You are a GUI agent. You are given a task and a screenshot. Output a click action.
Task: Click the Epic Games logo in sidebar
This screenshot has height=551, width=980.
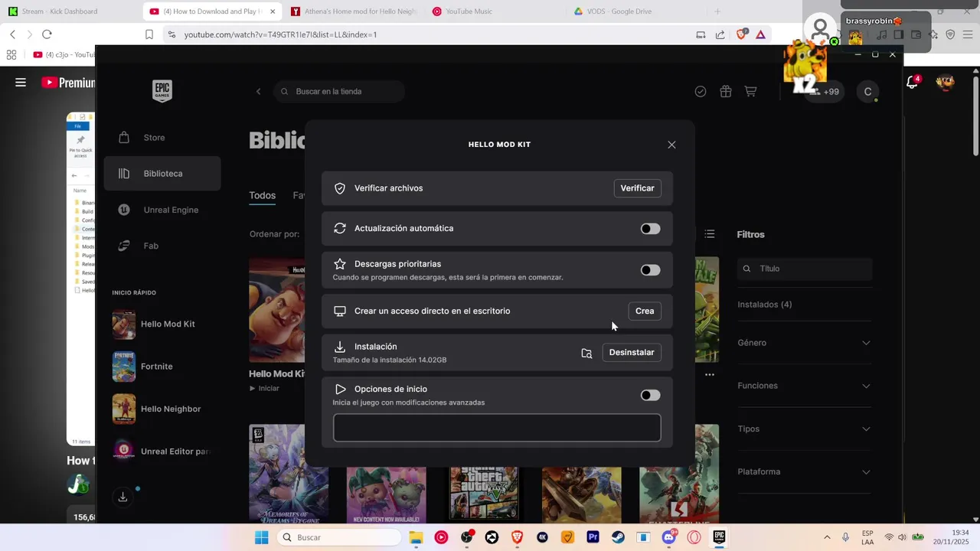click(x=162, y=91)
